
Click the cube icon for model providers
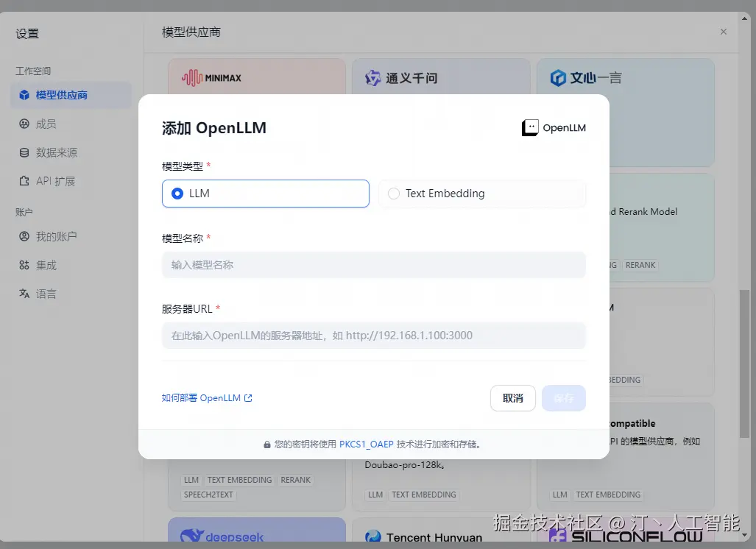point(24,95)
